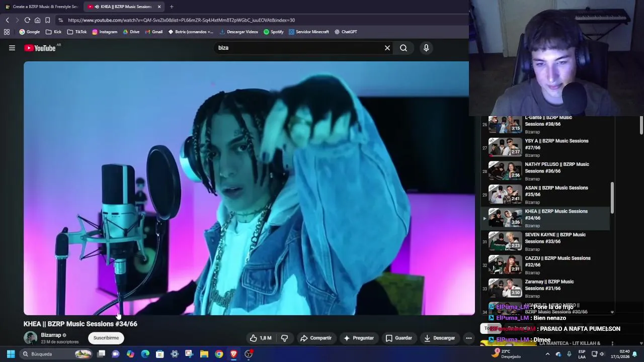Open the Gmail bookmark
The height and width of the screenshot is (362, 644).
point(153,32)
